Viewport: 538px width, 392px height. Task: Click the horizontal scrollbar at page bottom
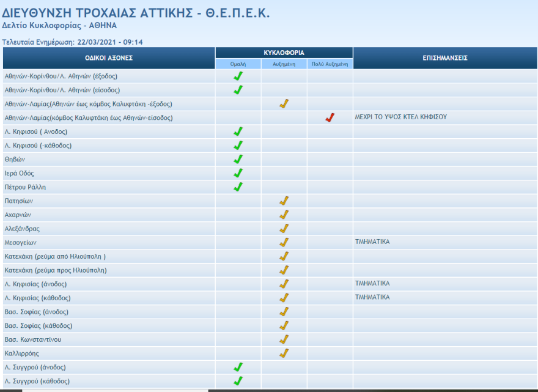click(115, 390)
